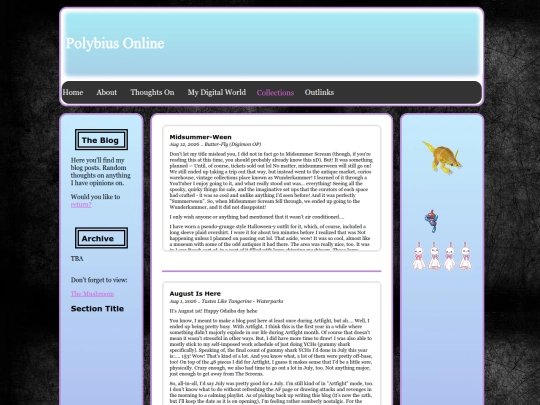The image size is (540, 405).
Task: Click "It's August 1st! Happy Odaiba day" line
Action: 214,311
